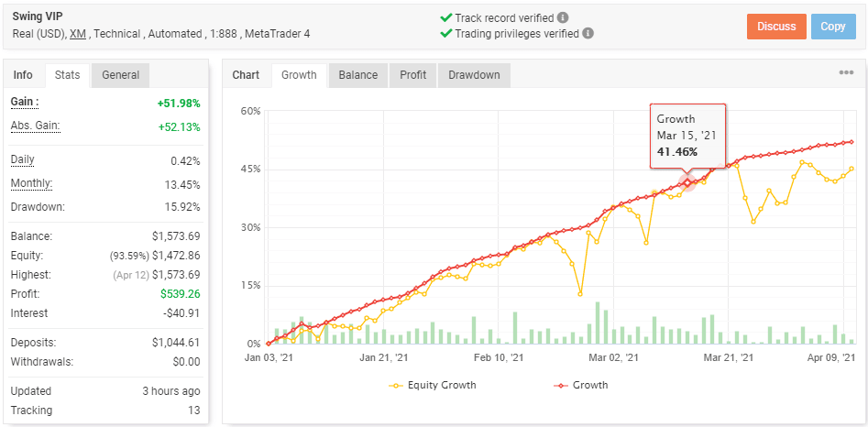The height and width of the screenshot is (427, 868).
Task: Click the Monthly stat label
Action: click(31, 183)
